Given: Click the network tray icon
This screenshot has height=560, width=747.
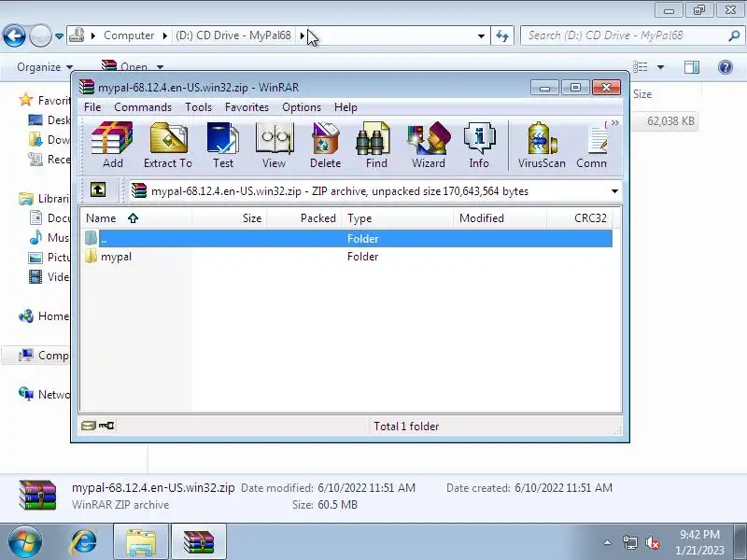Looking at the screenshot, I should pos(629,542).
